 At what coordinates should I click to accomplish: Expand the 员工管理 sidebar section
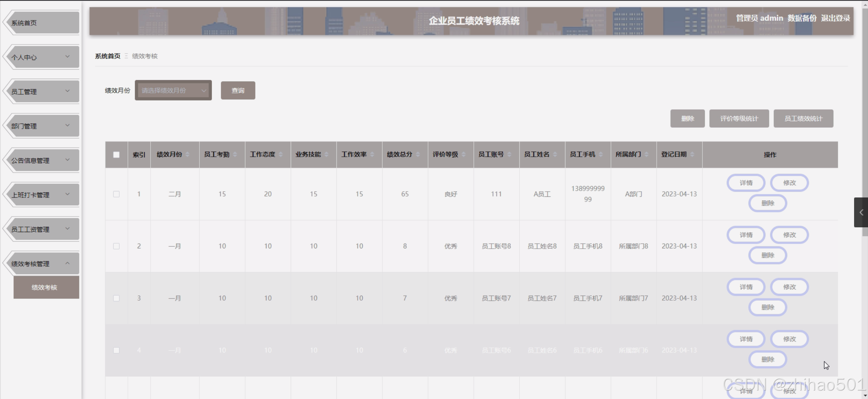41,91
